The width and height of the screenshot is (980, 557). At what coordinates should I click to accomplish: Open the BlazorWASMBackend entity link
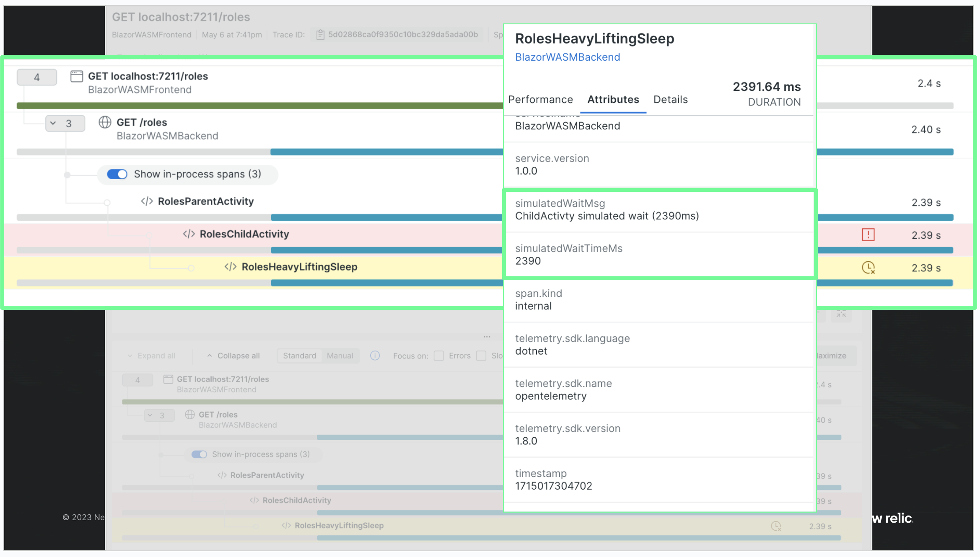point(567,57)
